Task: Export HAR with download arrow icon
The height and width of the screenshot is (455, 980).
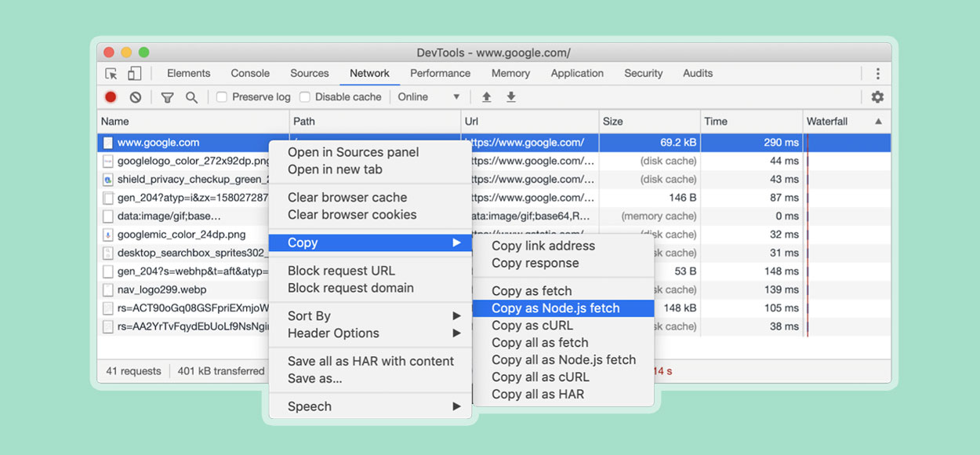Action: point(511,97)
